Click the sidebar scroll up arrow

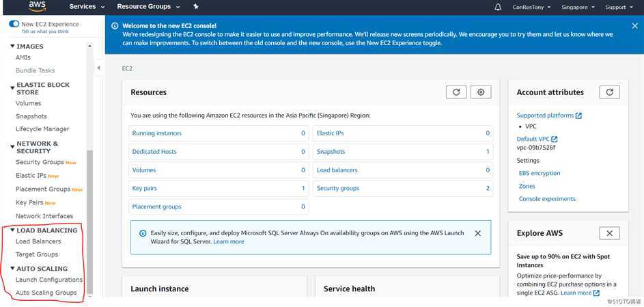tap(90, 46)
